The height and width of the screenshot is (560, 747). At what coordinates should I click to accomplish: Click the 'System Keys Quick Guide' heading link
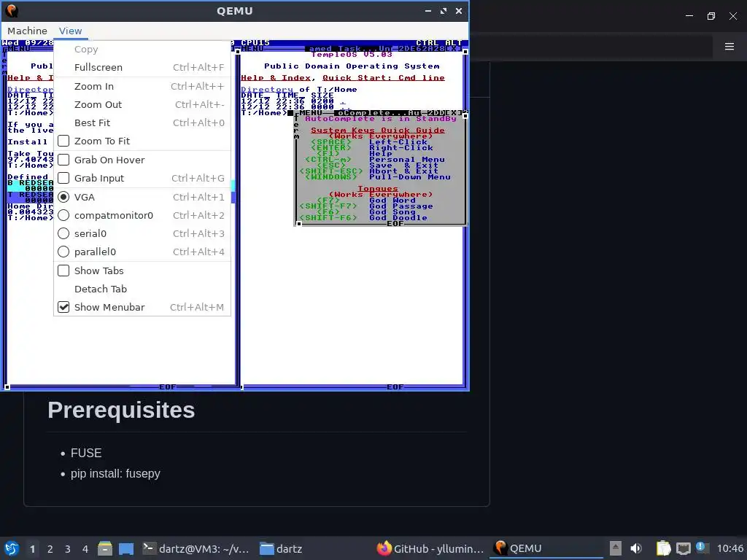[x=378, y=130]
